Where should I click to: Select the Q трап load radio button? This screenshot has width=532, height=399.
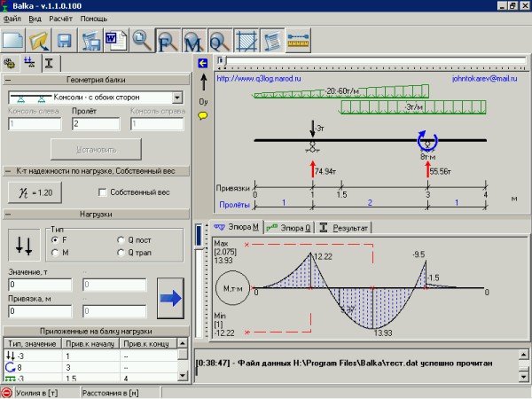121,253
